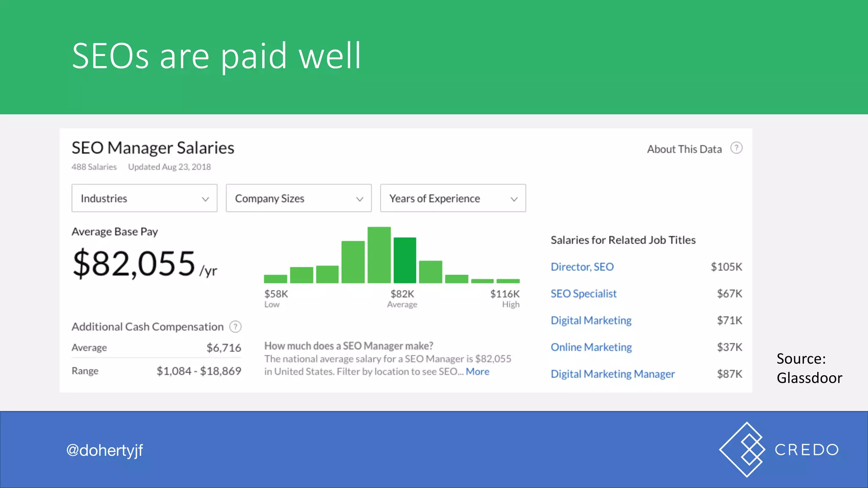
Task: Open the Digital Marketing Manager salary link
Action: point(613,374)
